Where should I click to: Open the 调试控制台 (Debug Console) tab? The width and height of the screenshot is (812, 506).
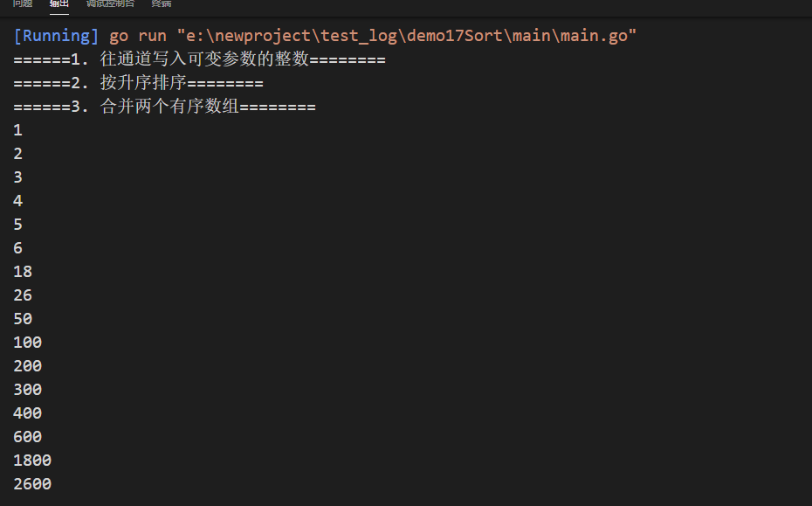click(110, 3)
